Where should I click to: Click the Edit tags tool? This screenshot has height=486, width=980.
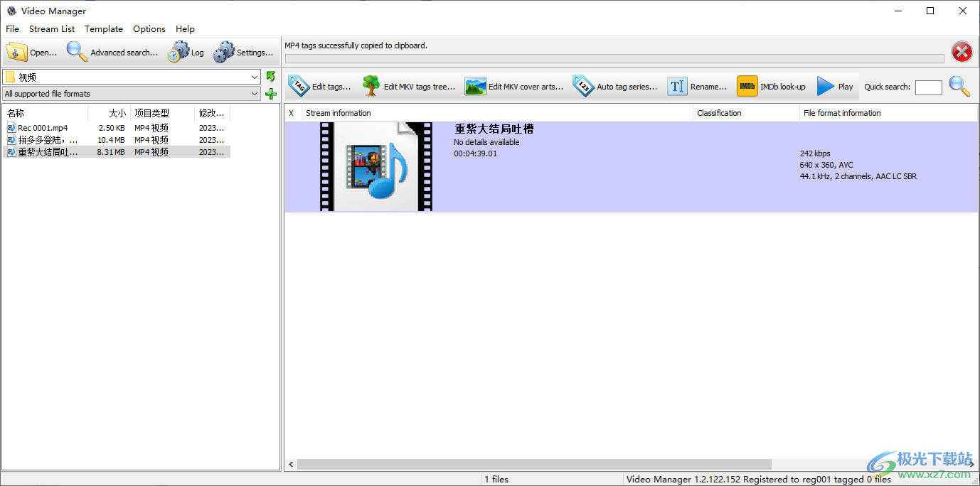[x=319, y=86]
